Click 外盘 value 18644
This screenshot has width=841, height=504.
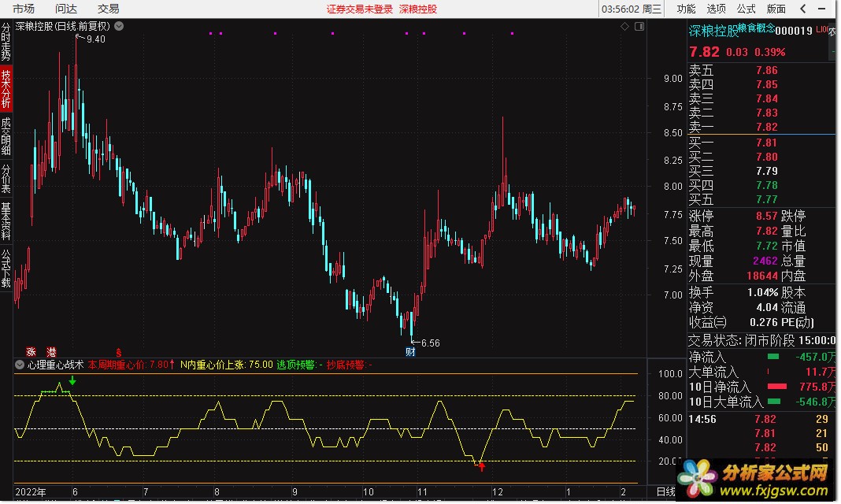pyautogui.click(x=762, y=276)
